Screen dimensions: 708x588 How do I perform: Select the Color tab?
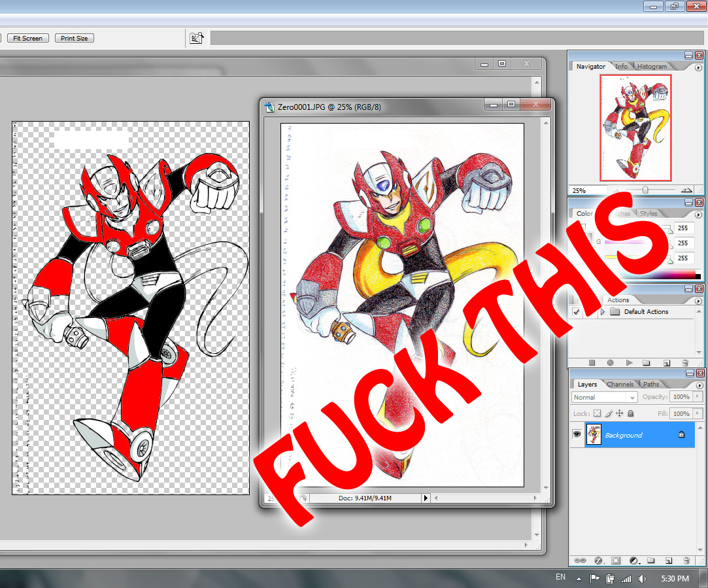coord(584,214)
